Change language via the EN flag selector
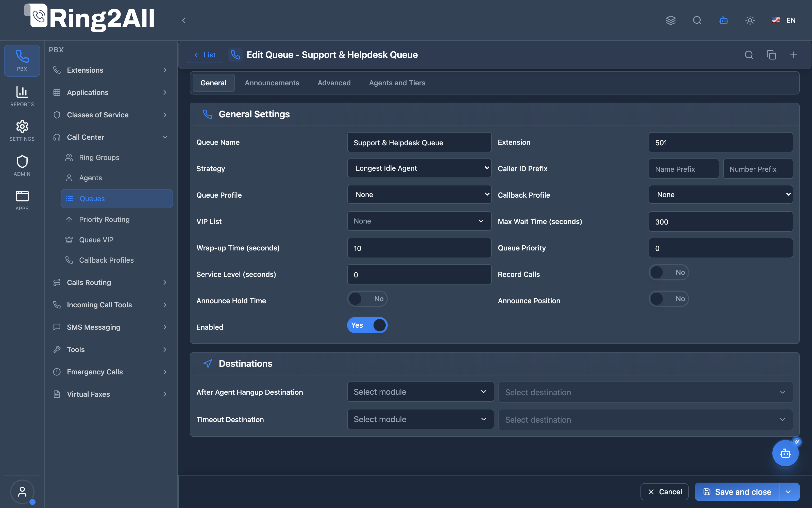This screenshot has height=508, width=812. pos(784,21)
